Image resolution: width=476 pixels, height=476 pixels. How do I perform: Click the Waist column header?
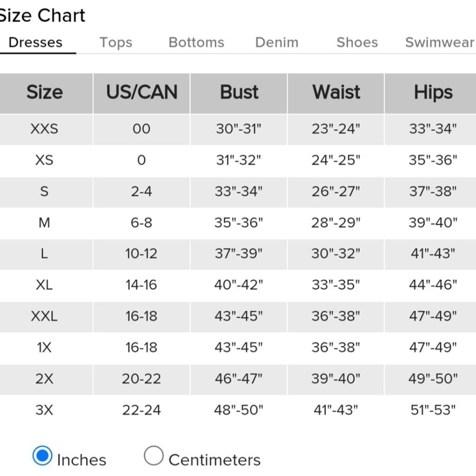coord(336,93)
